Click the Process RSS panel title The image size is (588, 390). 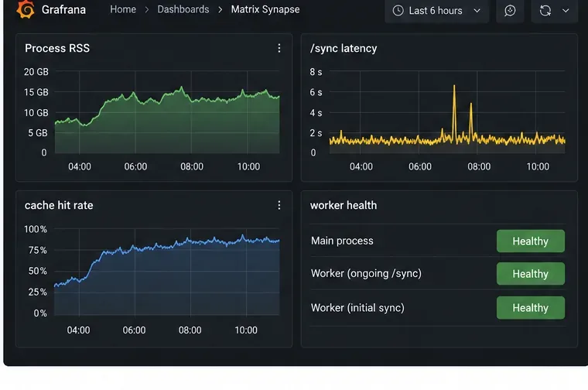[57, 49]
